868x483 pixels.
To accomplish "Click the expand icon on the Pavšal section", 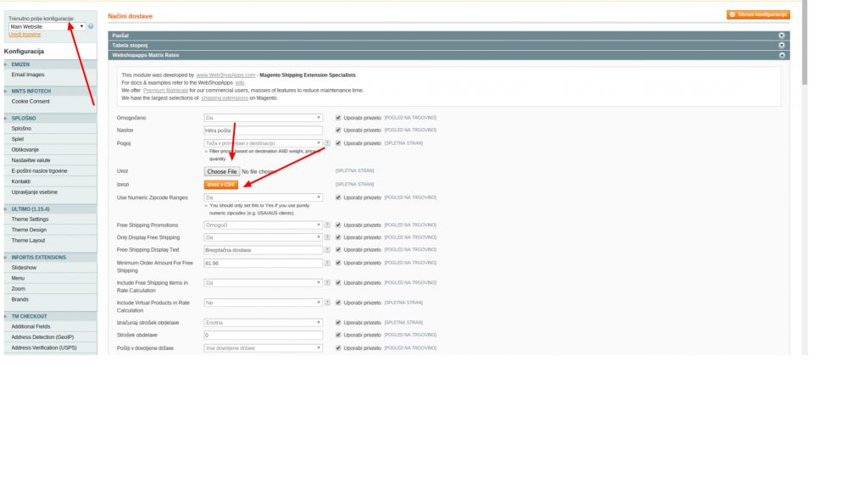I will [x=782, y=35].
